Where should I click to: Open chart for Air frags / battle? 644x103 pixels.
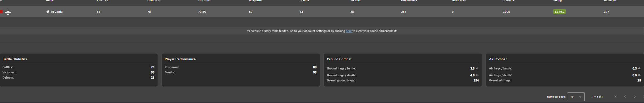coord(639,68)
